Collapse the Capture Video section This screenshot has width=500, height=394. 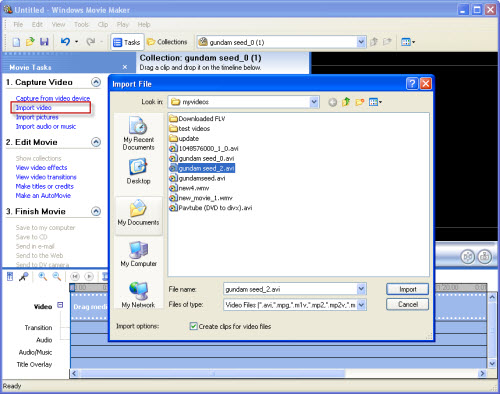(x=96, y=82)
